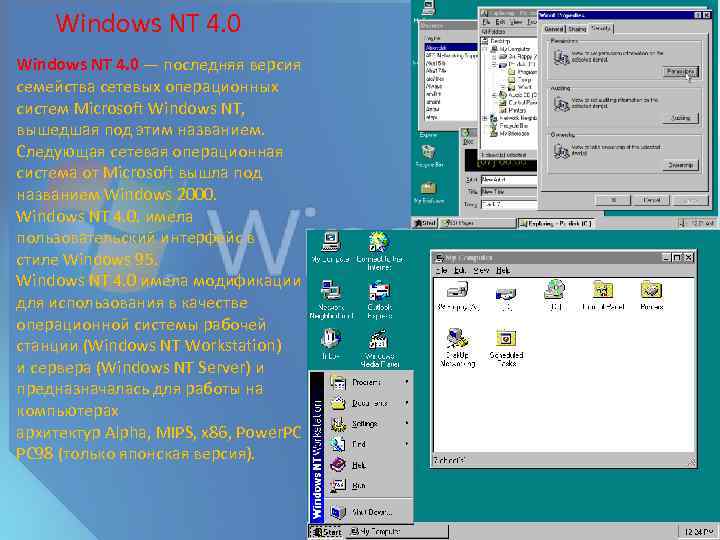This screenshot has height=540, width=720.
Task: Click the Start button in lower screenshot taskbar
Action: (326, 532)
